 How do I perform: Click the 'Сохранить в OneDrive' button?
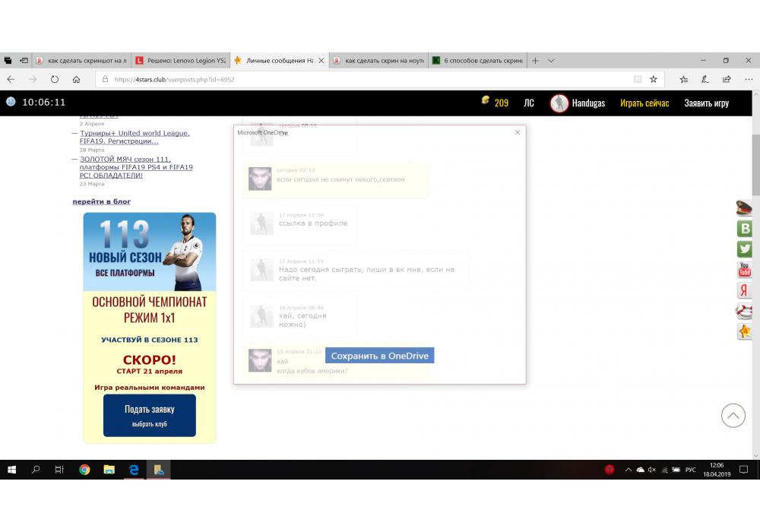point(379,356)
